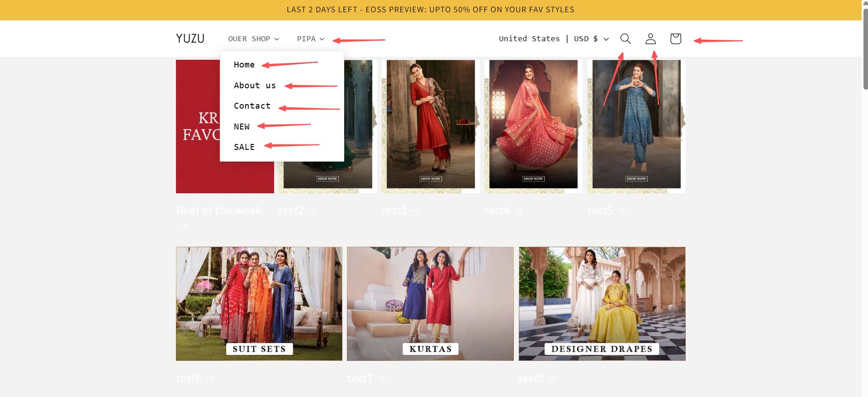
Task: Click the page vertical scrollbar
Action: pyautogui.click(x=865, y=45)
